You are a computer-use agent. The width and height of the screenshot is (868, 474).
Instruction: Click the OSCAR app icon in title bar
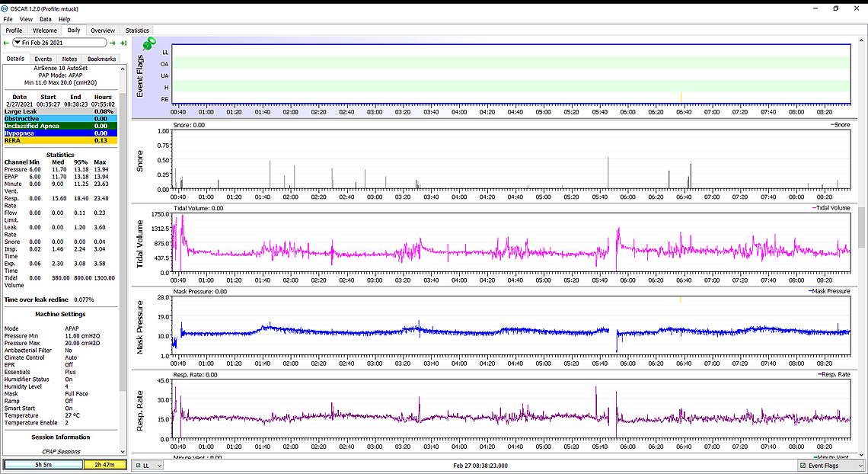pos(5,9)
